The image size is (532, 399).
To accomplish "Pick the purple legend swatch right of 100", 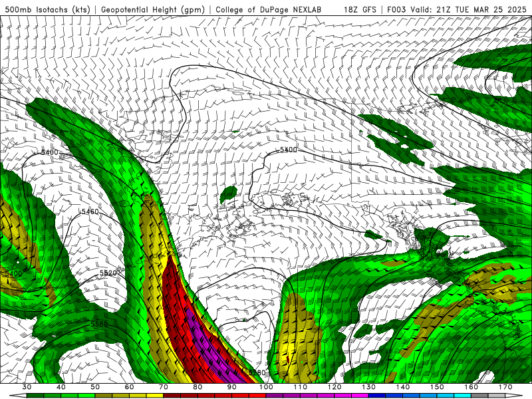I will tap(275, 396).
